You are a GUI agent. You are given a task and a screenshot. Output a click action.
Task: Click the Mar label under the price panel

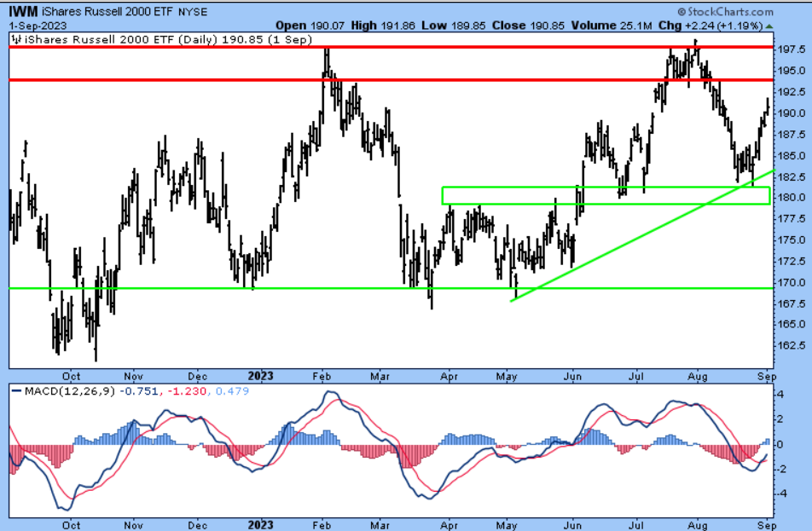pos(380,376)
